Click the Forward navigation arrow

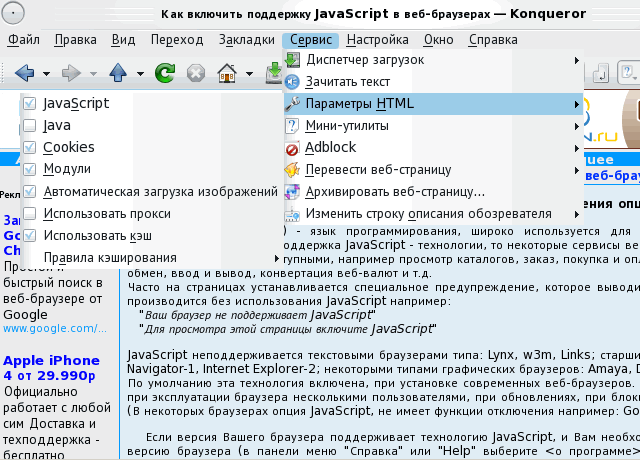[x=71, y=73]
